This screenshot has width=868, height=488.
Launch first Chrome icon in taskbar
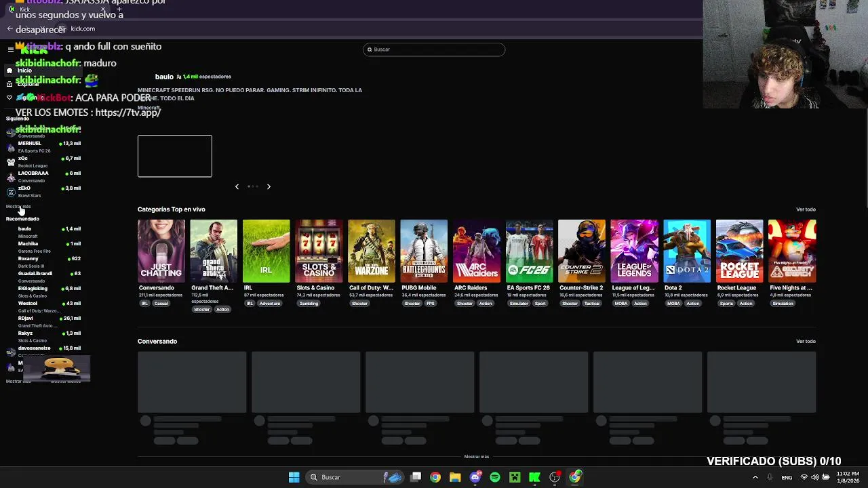coord(435,477)
